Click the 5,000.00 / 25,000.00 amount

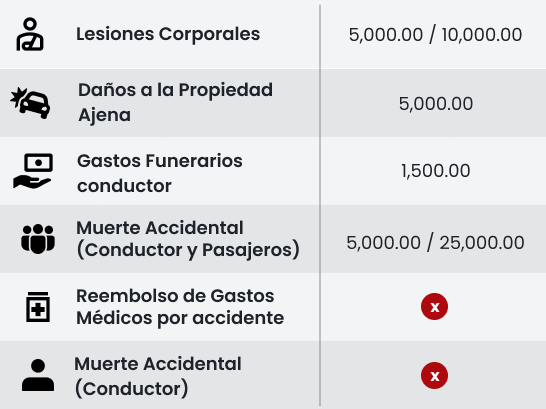coord(435,242)
